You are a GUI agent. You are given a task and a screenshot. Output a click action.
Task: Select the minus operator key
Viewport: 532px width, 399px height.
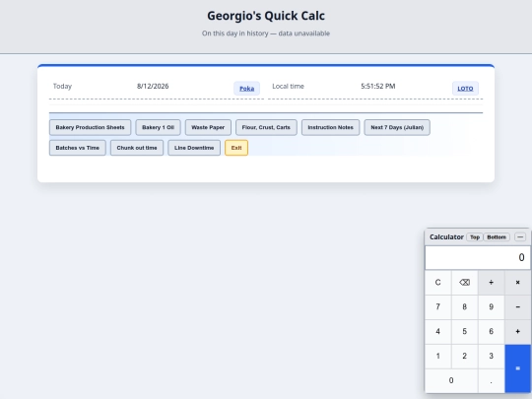[x=517, y=307]
